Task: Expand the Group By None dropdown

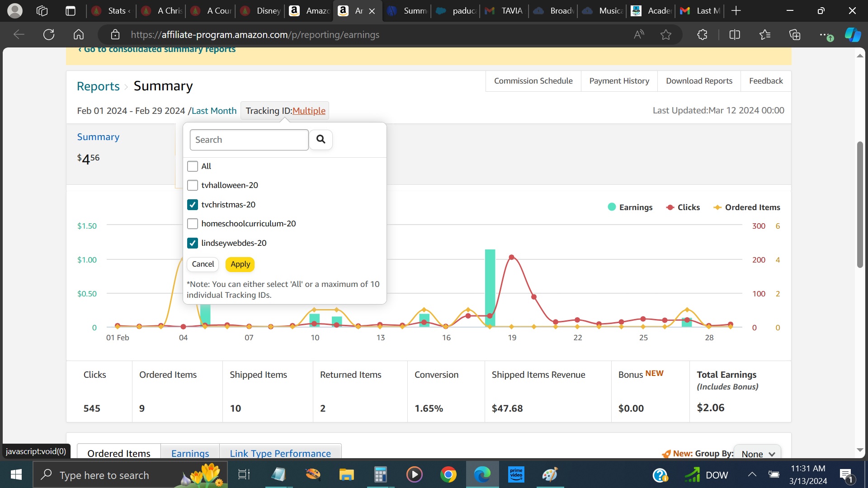Action: pos(758,454)
